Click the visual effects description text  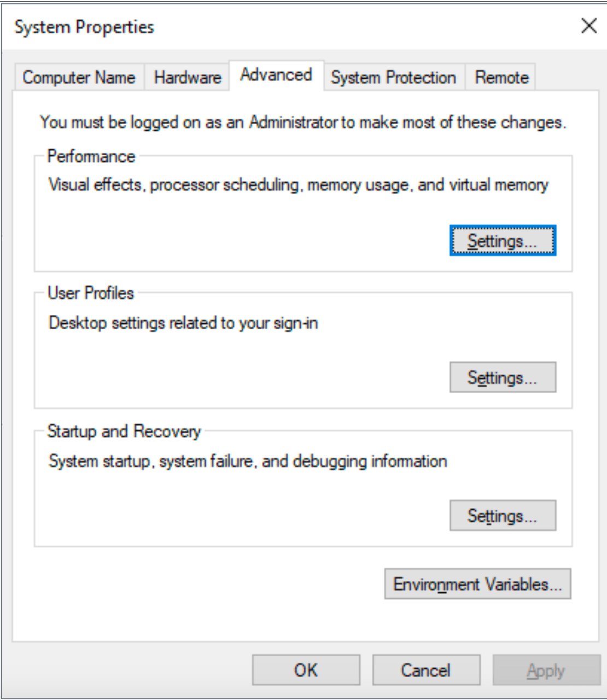coord(298,185)
